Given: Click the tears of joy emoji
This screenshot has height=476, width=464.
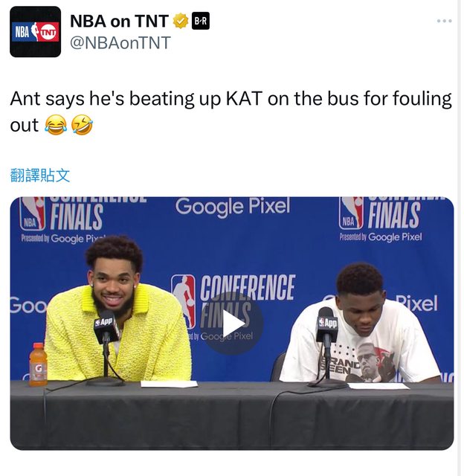Looking at the screenshot, I should 56,125.
